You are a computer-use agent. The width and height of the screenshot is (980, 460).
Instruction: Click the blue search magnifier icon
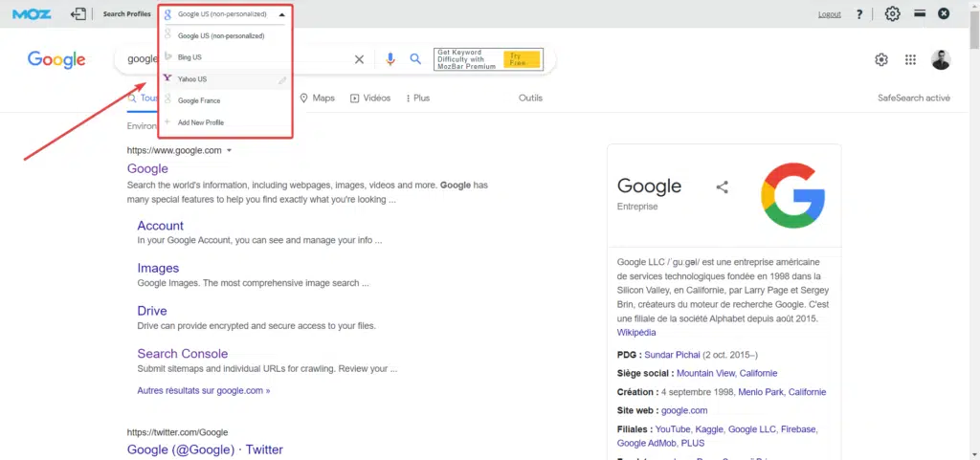pyautogui.click(x=415, y=58)
